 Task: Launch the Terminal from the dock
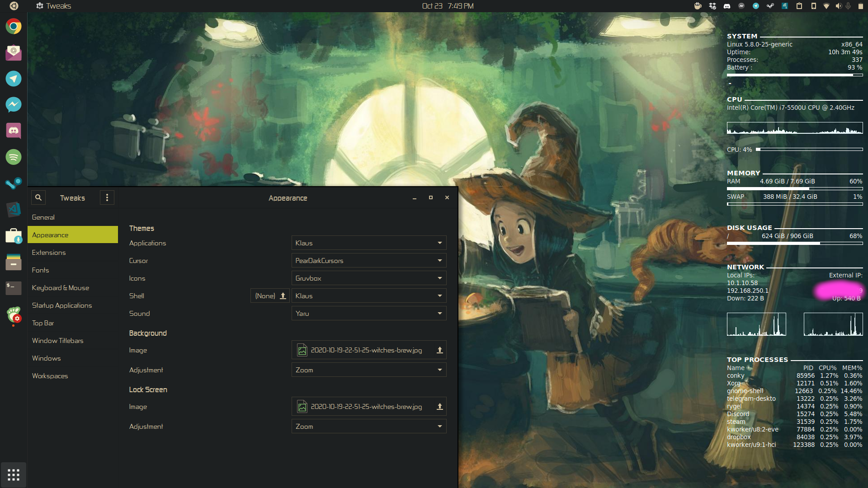click(x=14, y=288)
